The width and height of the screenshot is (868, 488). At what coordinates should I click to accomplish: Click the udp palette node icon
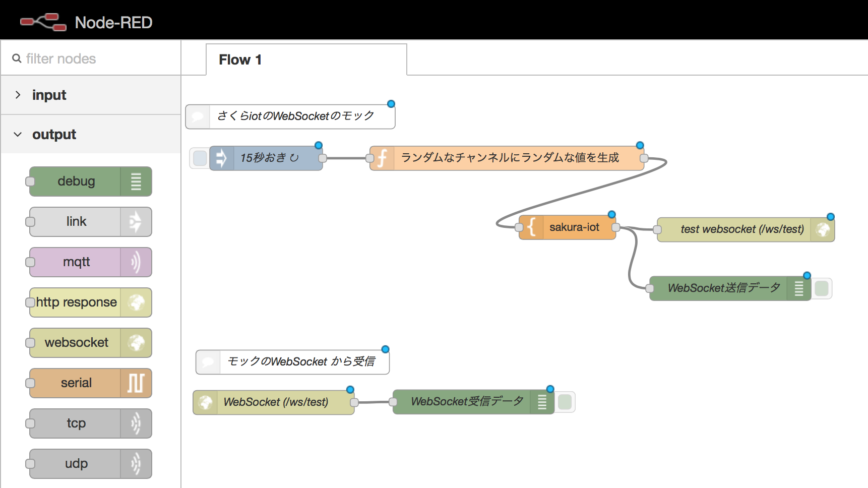(136, 464)
